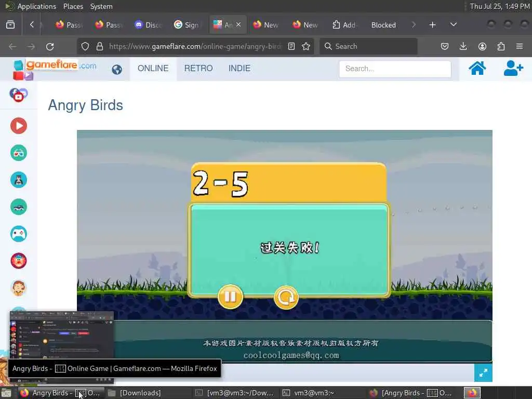532x399 pixels.
Task: Open the Pocket save icon
Action: 445,46
